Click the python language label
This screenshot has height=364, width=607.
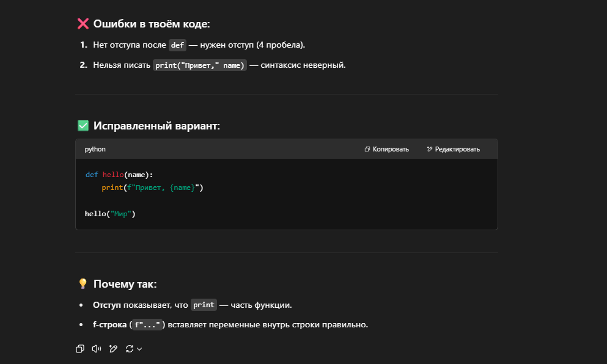click(x=95, y=149)
